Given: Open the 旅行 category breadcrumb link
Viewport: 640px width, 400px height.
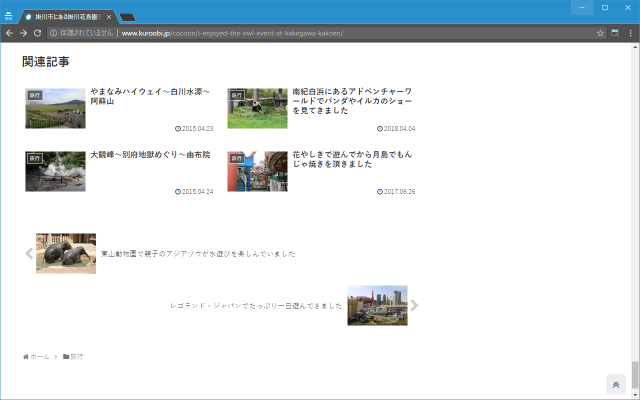Looking at the screenshot, I should point(76,356).
